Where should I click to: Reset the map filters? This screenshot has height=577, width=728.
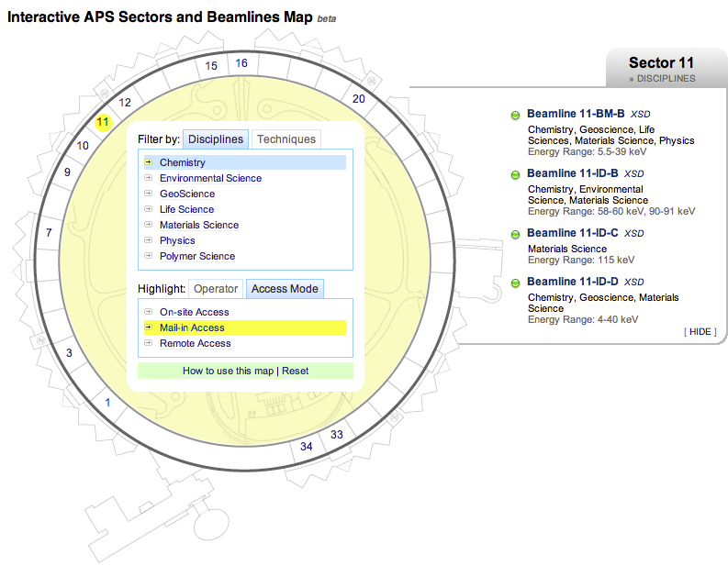click(x=295, y=371)
